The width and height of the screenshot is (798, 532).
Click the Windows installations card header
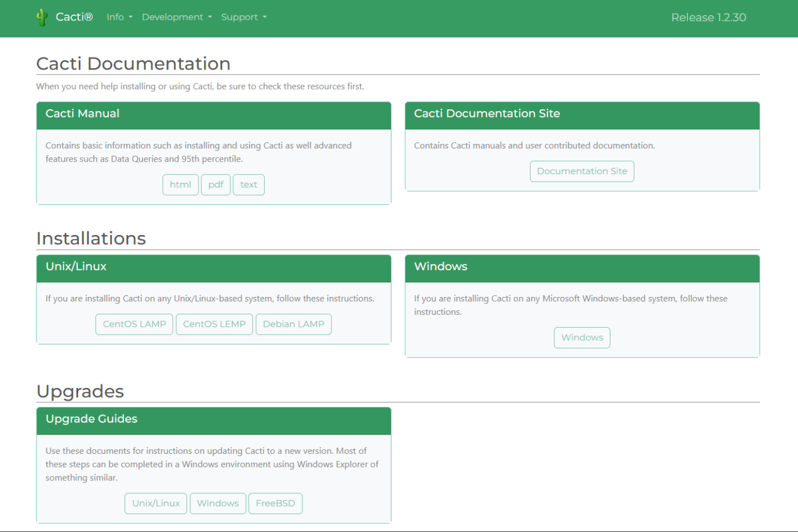(x=582, y=268)
